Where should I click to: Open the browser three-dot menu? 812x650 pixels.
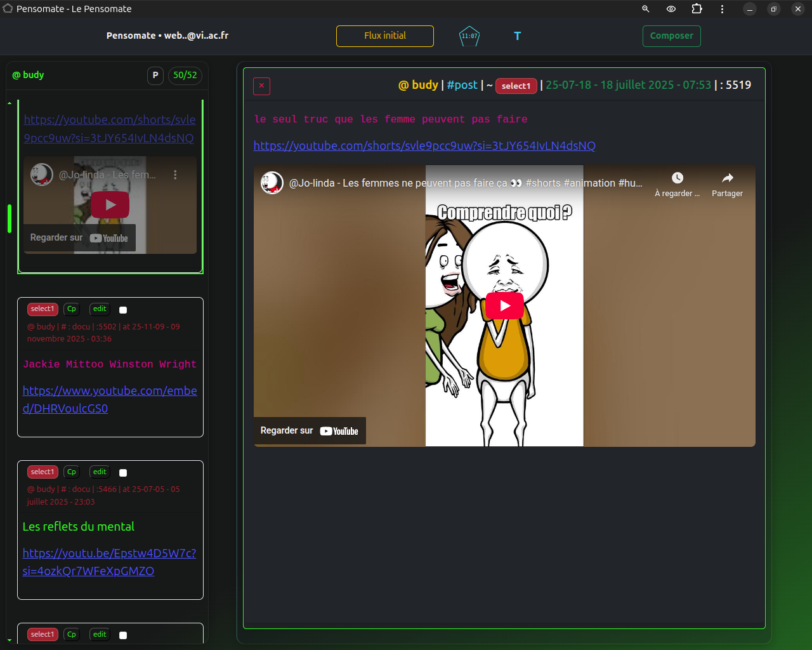[722, 9]
